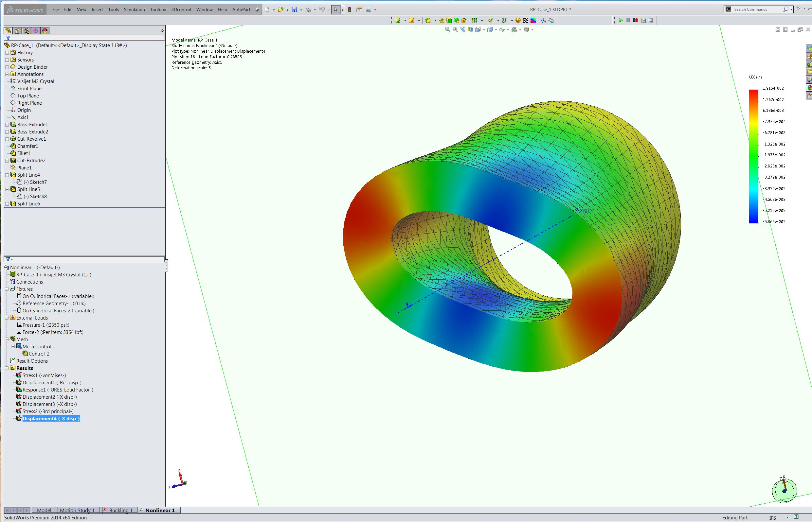Click the Appearances color ball in task pane
The width and height of the screenshot is (812, 522).
coord(809,87)
